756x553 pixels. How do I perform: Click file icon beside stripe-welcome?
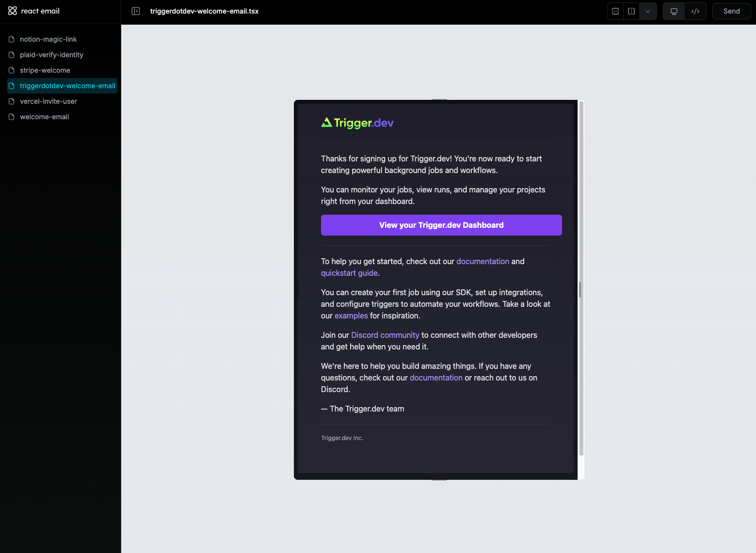(x=12, y=70)
